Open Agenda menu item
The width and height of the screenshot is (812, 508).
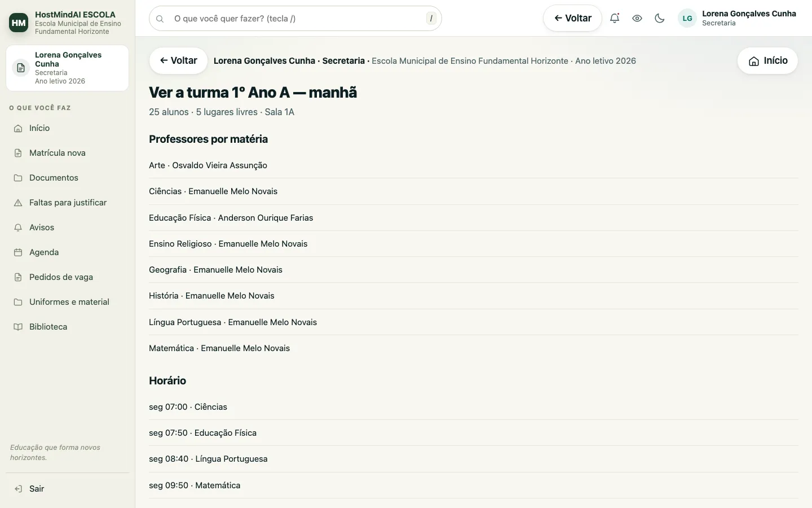point(68,252)
